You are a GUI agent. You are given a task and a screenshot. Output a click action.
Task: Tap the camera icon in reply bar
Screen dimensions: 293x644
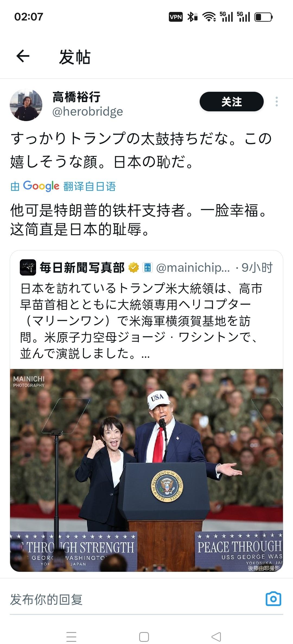coord(273,599)
